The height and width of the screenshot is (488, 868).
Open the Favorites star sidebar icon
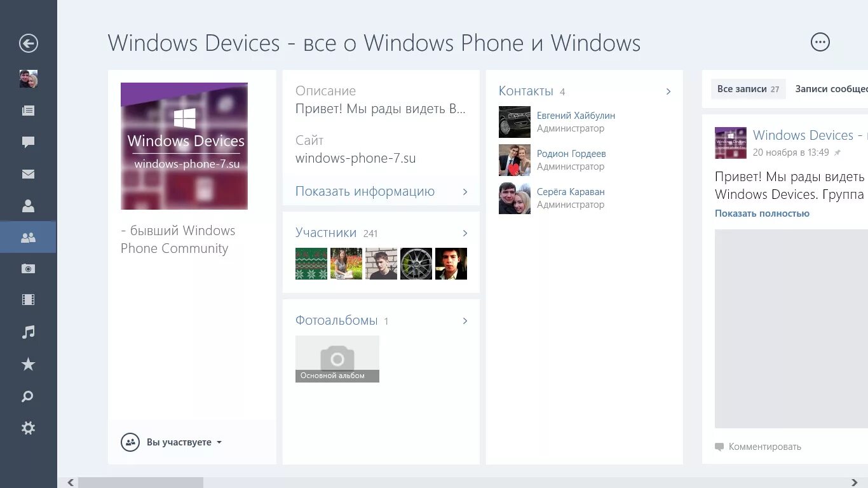click(29, 364)
